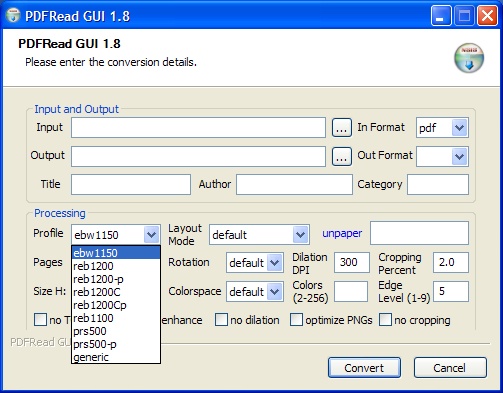Click the Dilation DPI field

352,262
